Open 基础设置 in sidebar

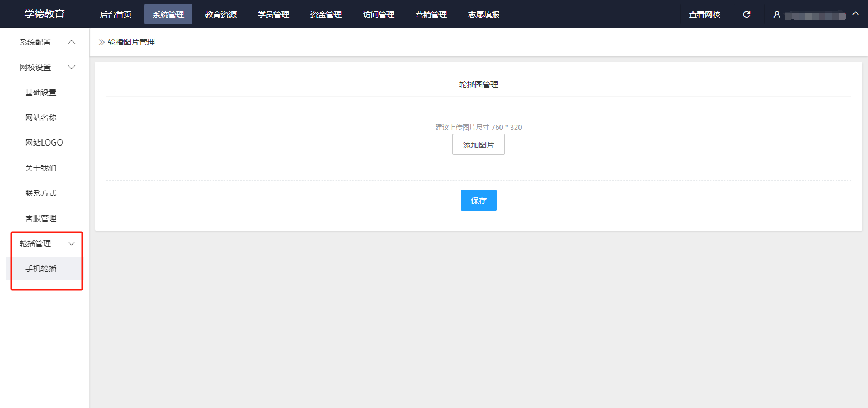(x=41, y=92)
